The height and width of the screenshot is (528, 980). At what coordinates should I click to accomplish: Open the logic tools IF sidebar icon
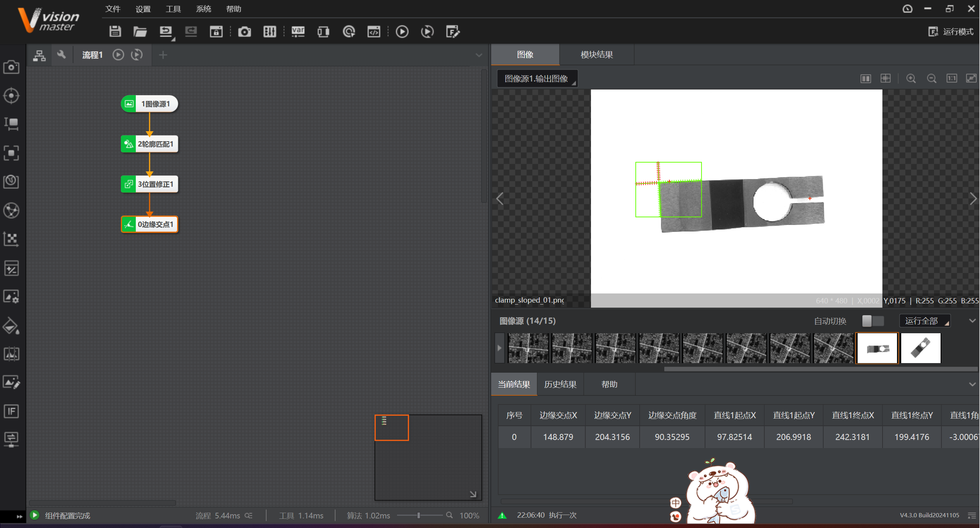click(x=11, y=411)
